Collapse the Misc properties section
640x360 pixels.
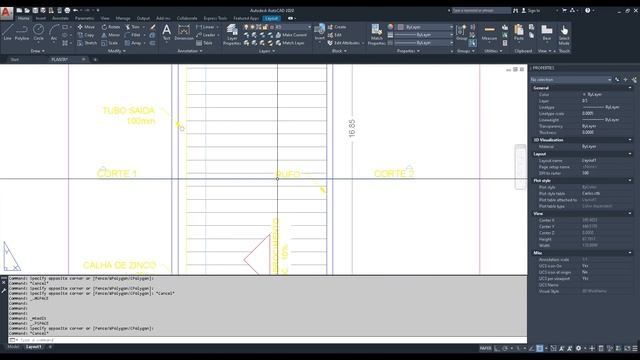[630, 253]
